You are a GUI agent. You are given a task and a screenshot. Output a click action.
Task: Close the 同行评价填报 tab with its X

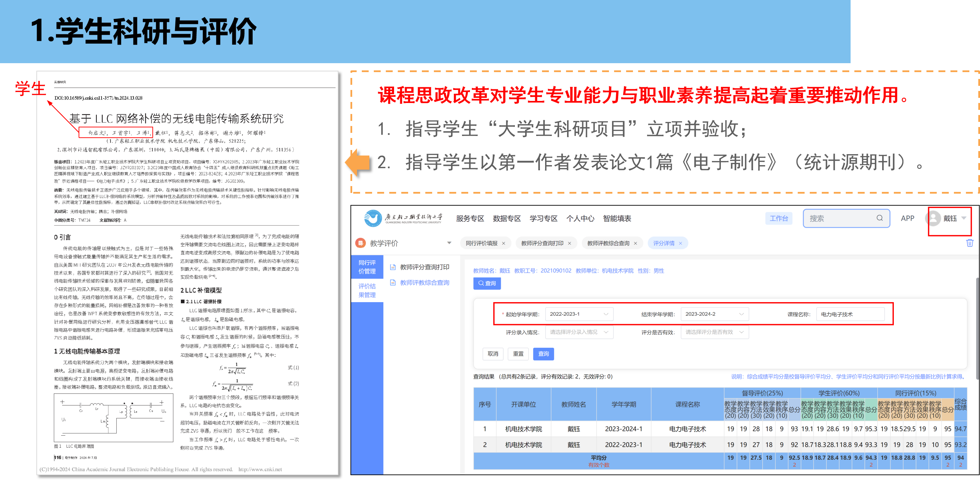click(x=504, y=243)
